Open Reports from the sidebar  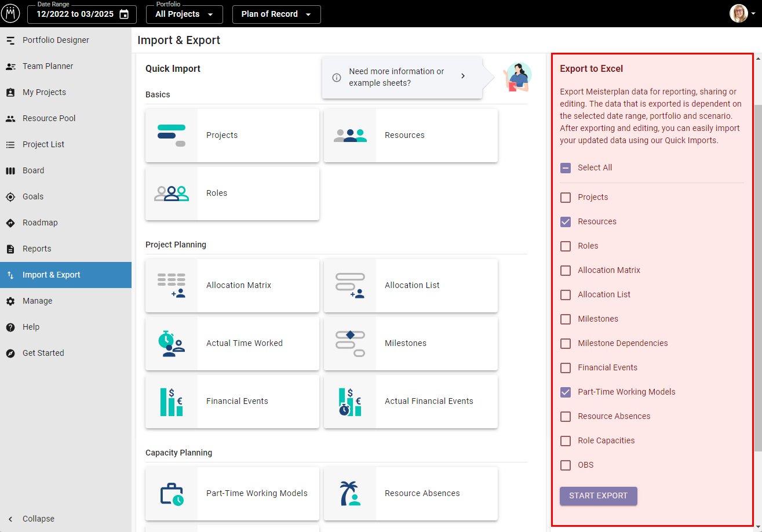click(x=37, y=249)
